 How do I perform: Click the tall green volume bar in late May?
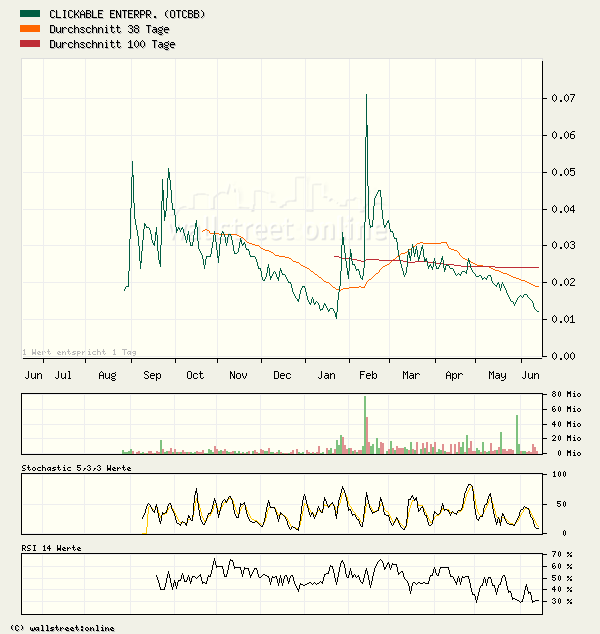point(517,434)
